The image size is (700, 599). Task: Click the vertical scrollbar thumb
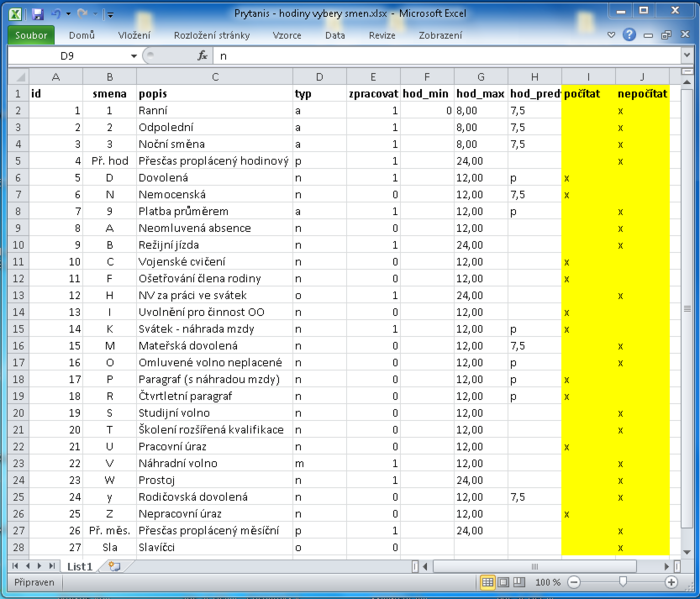(687, 308)
